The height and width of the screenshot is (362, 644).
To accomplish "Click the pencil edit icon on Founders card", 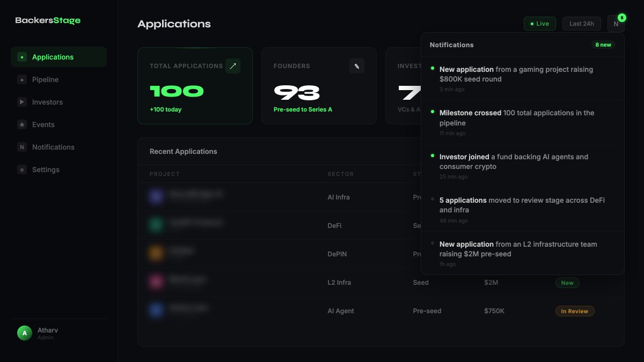I will [357, 66].
